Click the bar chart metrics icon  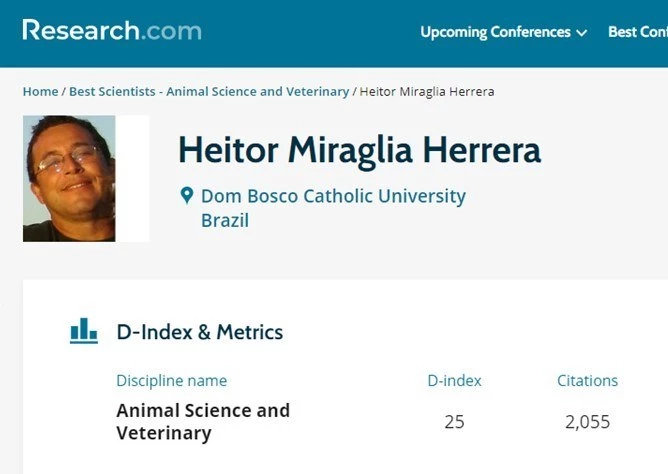(x=84, y=331)
